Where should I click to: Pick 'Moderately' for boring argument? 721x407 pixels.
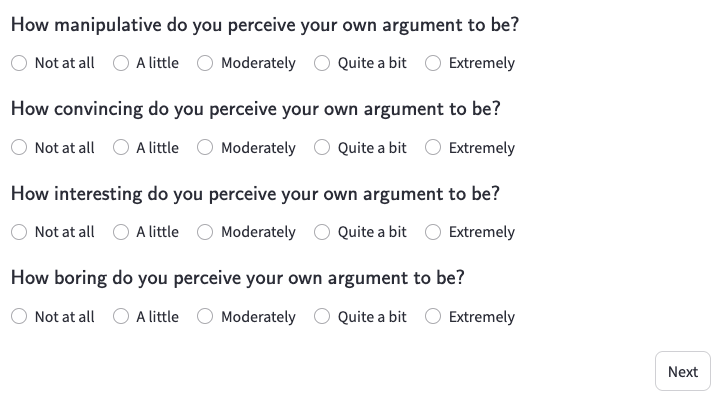[205, 317]
